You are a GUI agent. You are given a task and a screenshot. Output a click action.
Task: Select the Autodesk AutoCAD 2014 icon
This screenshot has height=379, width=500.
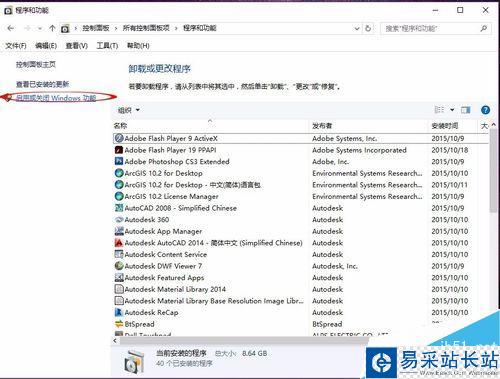119,243
